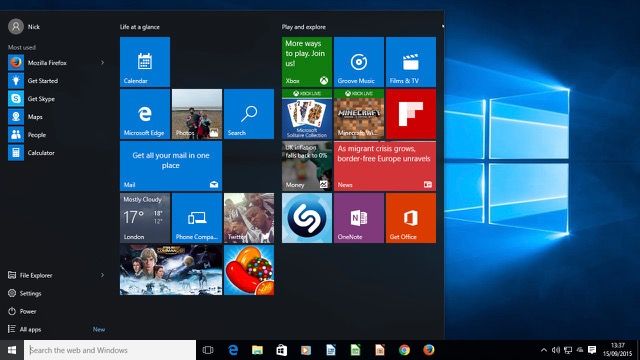Viewport: 640px width, 360px height.
Task: Open the OneNote tile
Action: point(359,218)
